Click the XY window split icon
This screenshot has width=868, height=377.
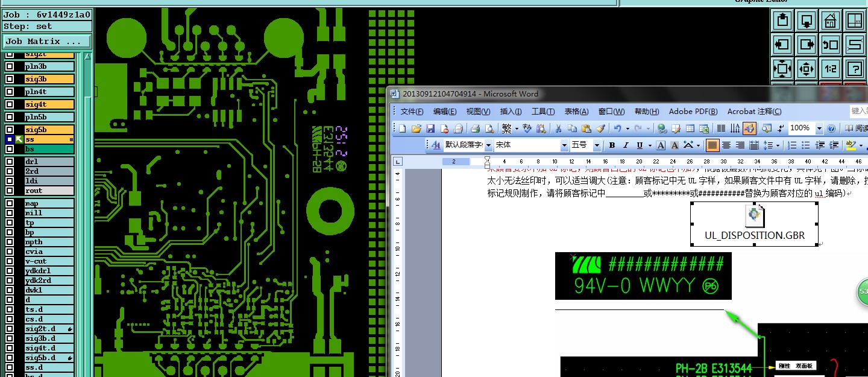855,21
